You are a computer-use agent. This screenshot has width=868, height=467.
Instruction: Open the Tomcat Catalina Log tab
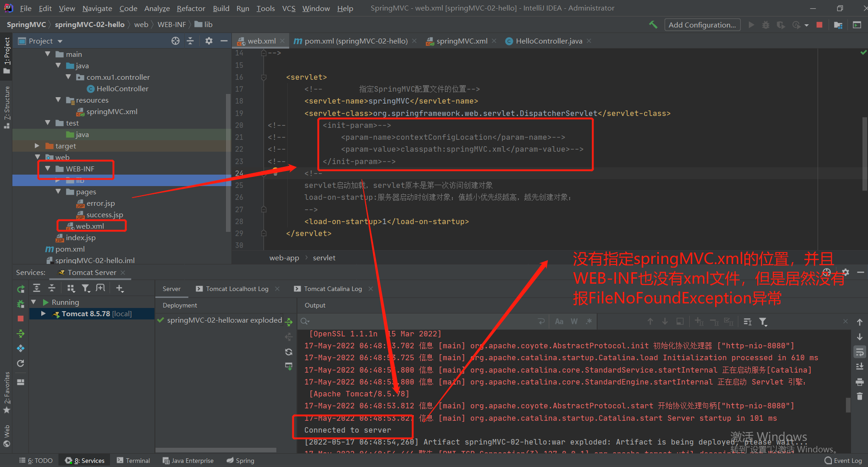(x=328, y=289)
